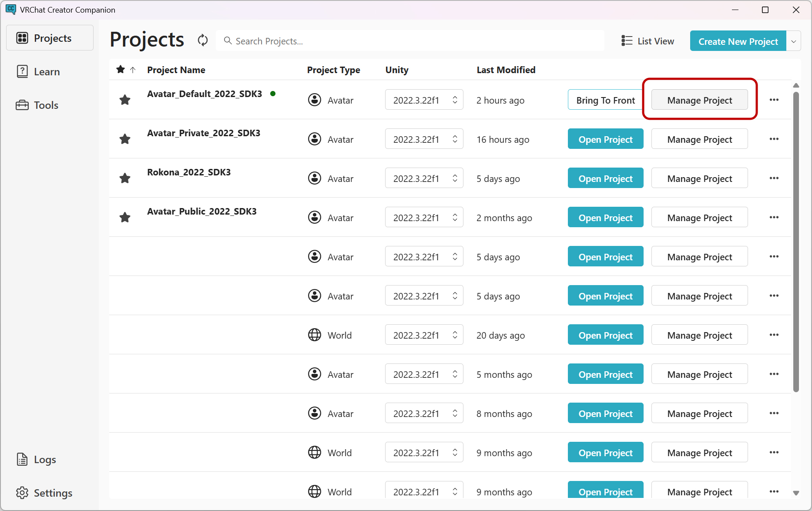Focus the Search Projects field
Screen dimensions: 812x511
click(x=410, y=41)
